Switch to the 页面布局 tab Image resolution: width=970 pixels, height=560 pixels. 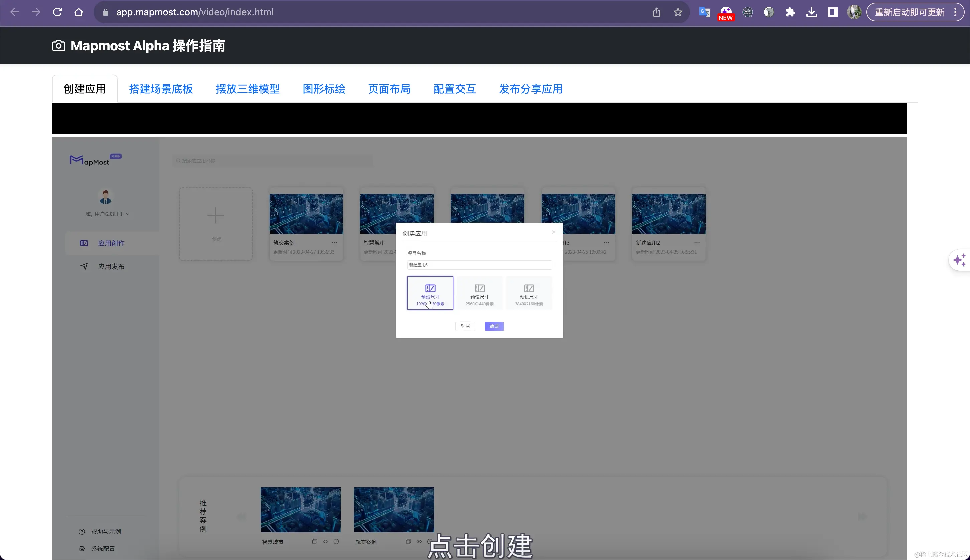[x=389, y=89]
